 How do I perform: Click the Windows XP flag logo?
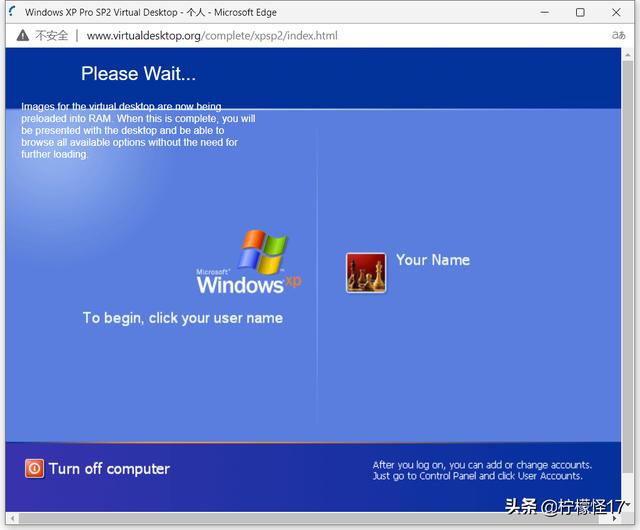click(263, 252)
